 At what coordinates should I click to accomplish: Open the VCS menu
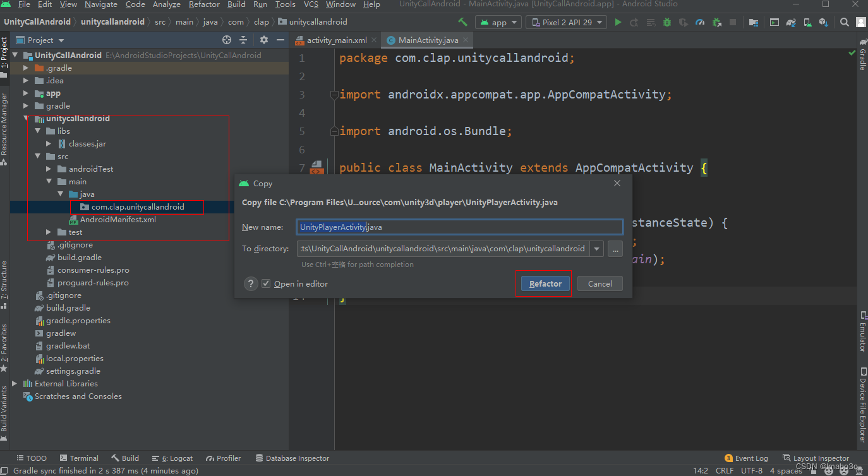point(311,4)
